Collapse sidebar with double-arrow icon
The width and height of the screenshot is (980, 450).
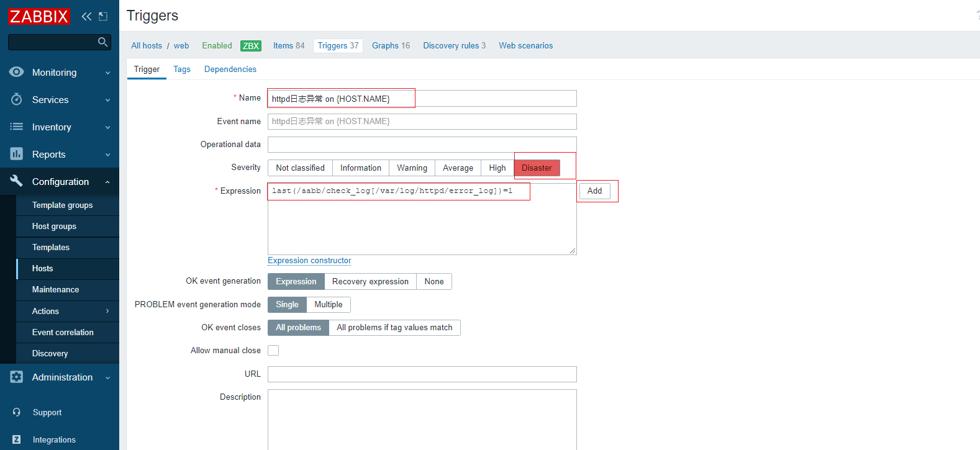tap(86, 16)
